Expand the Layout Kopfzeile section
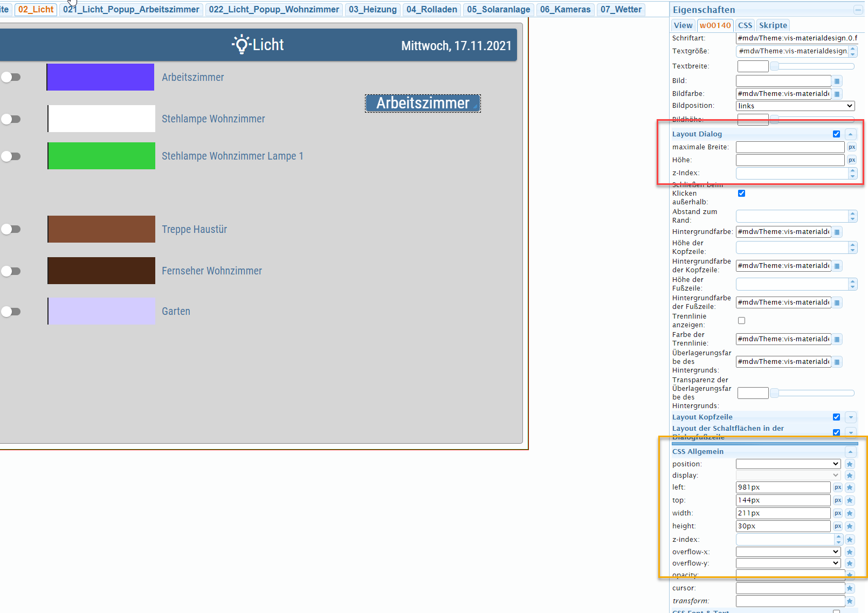 [851, 417]
